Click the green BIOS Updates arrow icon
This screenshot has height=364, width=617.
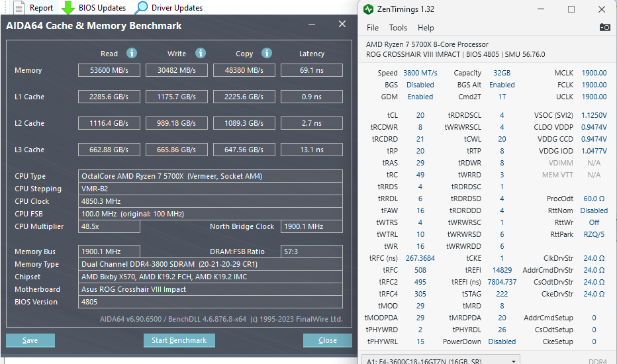pyautogui.click(x=68, y=7)
